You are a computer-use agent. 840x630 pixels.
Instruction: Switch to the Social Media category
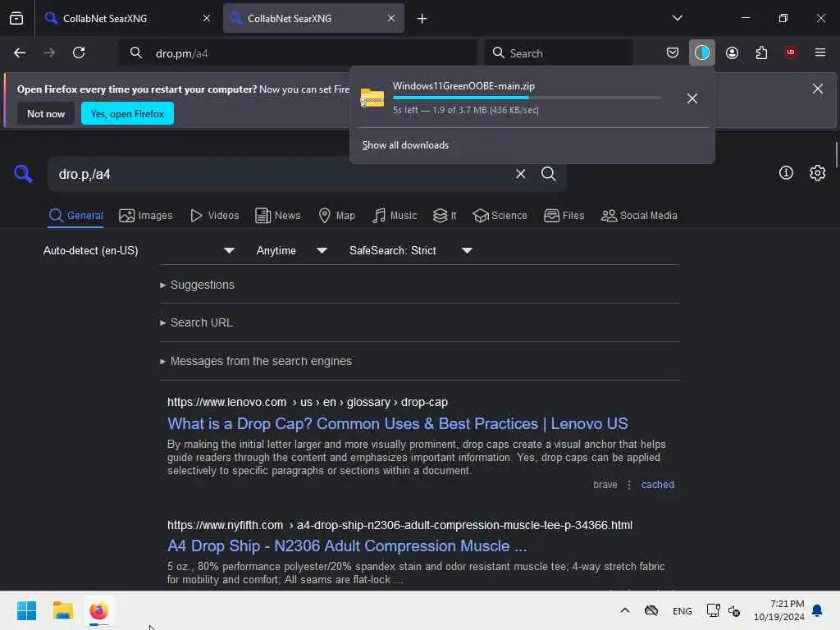tap(639, 216)
